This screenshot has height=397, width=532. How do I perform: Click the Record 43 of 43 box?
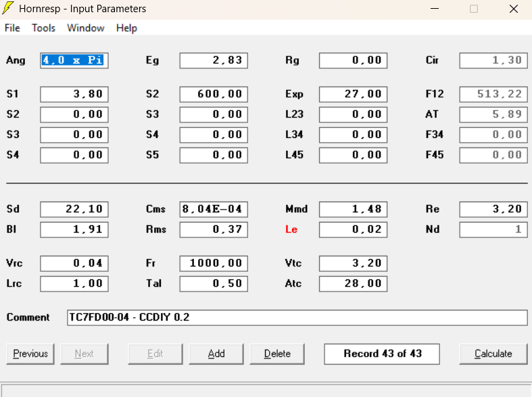382,354
